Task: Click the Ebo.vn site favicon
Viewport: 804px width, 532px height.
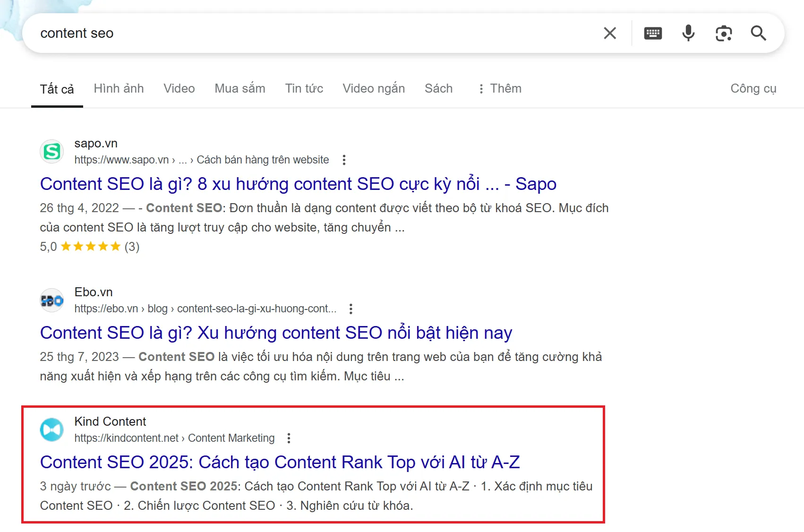Action: tap(52, 300)
